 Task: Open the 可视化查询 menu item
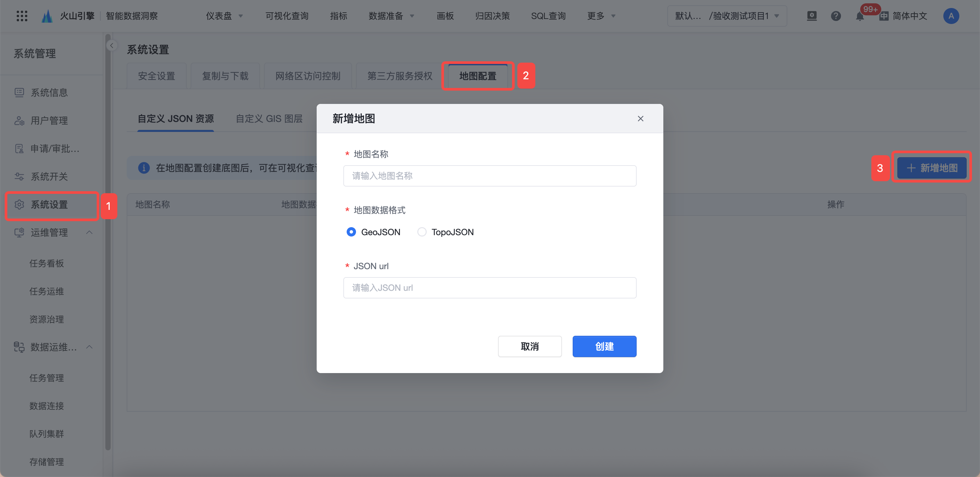[x=287, y=16]
